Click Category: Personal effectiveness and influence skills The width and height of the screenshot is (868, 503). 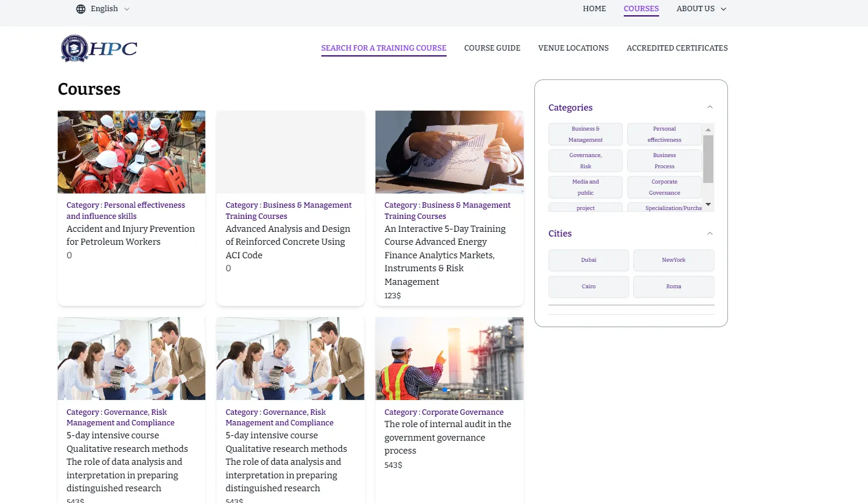pyautogui.click(x=125, y=211)
